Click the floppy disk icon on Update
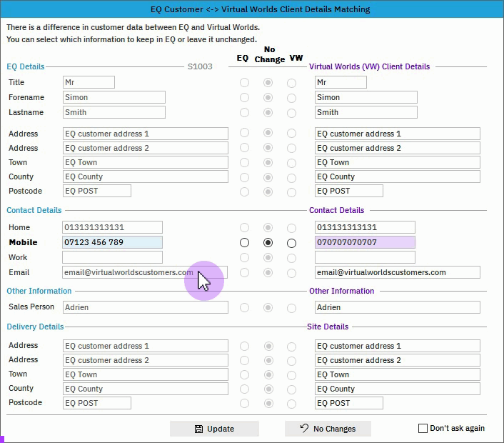Screen dimensions: 504x443 198,429
